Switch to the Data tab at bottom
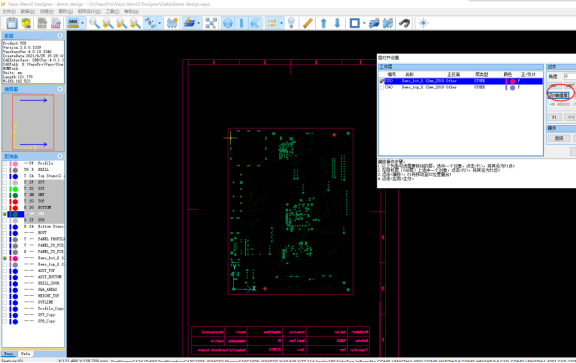The height and width of the screenshot is (363, 576). (25, 354)
